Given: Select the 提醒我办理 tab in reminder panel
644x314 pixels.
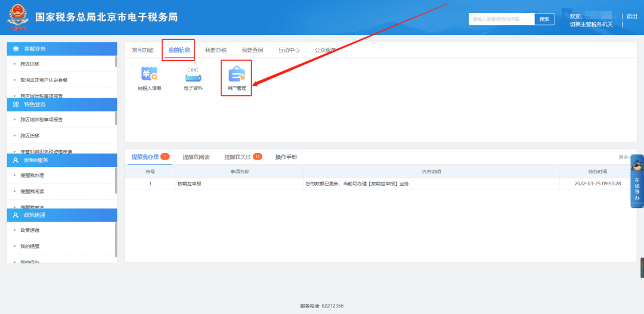Looking at the screenshot, I should (145, 157).
